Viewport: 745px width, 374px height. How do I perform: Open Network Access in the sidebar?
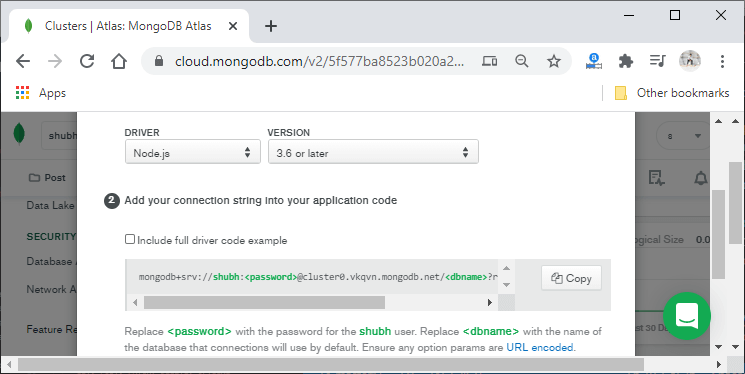pos(51,289)
